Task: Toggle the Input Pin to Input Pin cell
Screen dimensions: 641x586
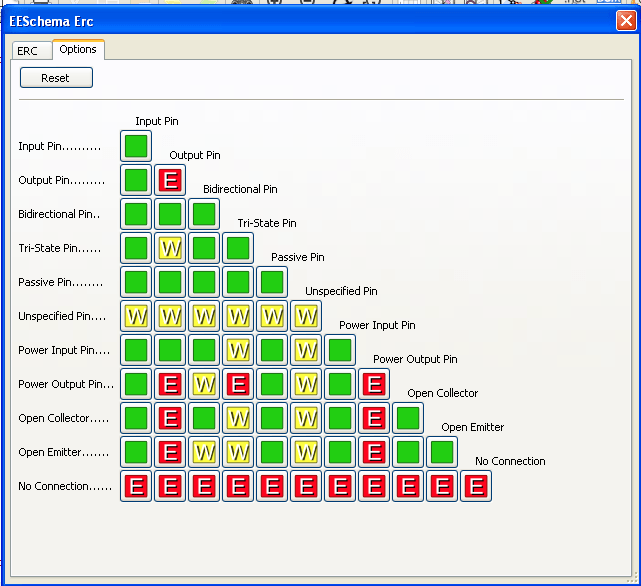Action: click(x=136, y=146)
